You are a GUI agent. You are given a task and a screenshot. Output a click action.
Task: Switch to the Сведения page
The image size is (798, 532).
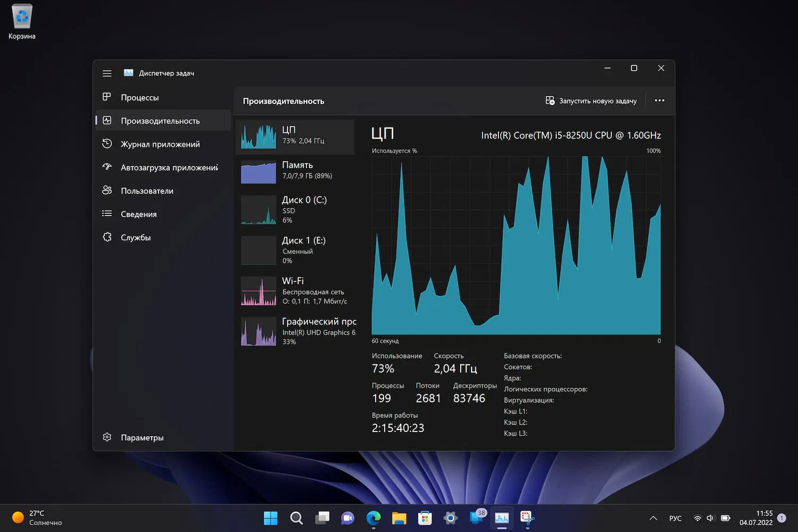[163, 214]
